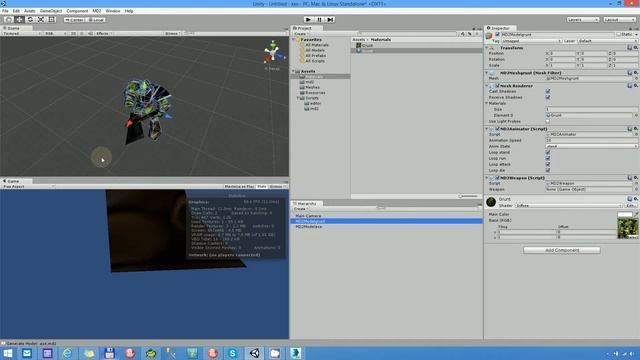Open the GameObject menu
The image size is (640, 360).
(51, 11)
